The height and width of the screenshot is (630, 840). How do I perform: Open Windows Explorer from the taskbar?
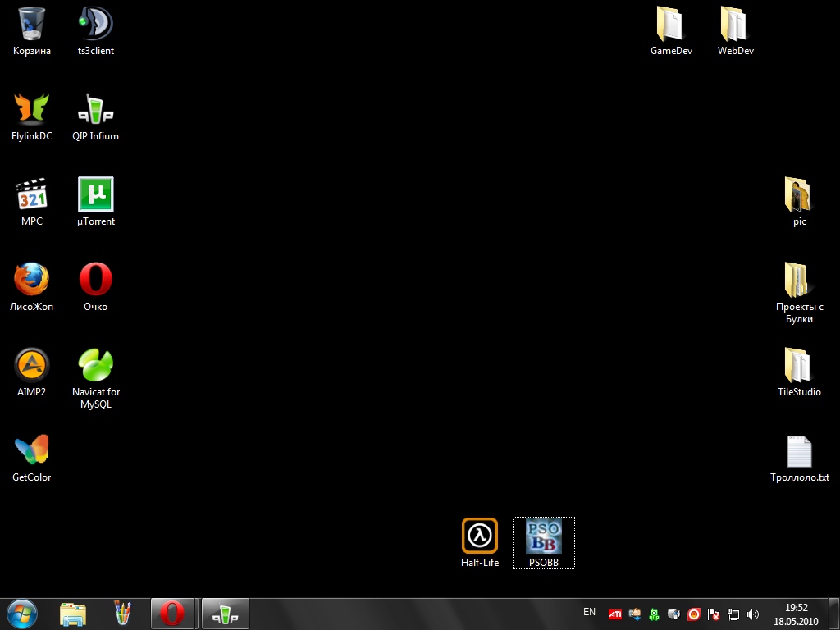pos(73,613)
